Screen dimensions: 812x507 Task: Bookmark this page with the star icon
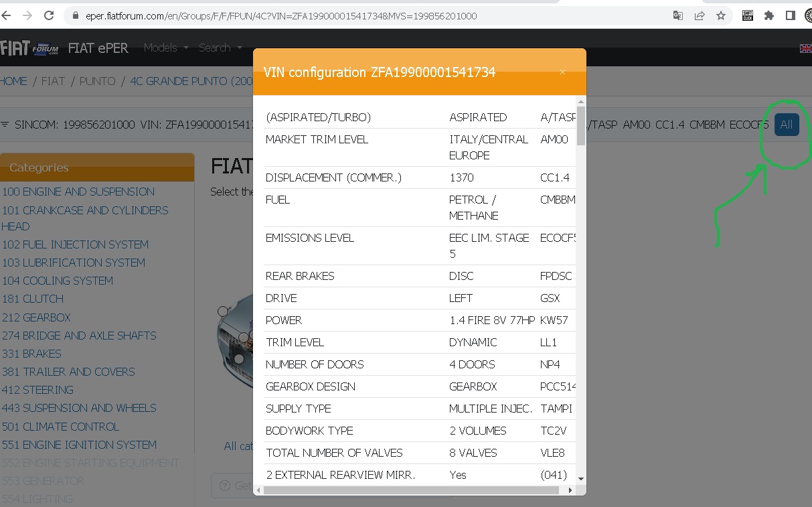(x=721, y=15)
